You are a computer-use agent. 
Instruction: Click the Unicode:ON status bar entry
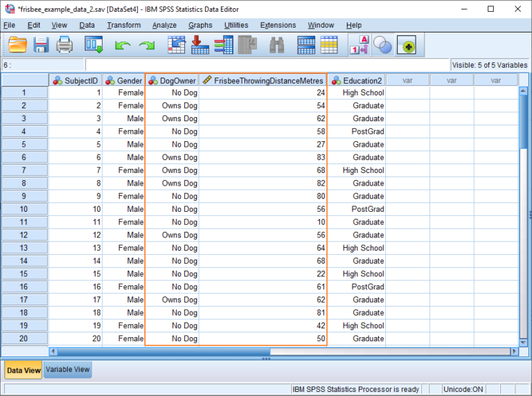[463, 389]
